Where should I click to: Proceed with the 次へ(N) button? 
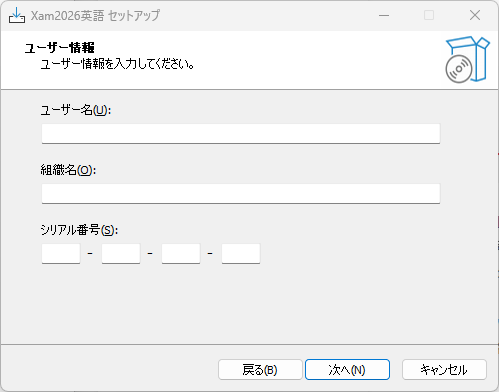[347, 369]
